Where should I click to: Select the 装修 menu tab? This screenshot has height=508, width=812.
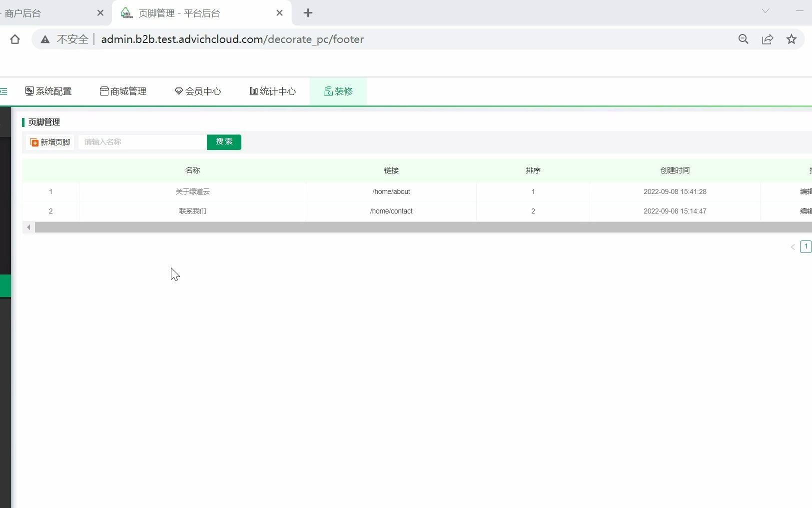pos(338,91)
